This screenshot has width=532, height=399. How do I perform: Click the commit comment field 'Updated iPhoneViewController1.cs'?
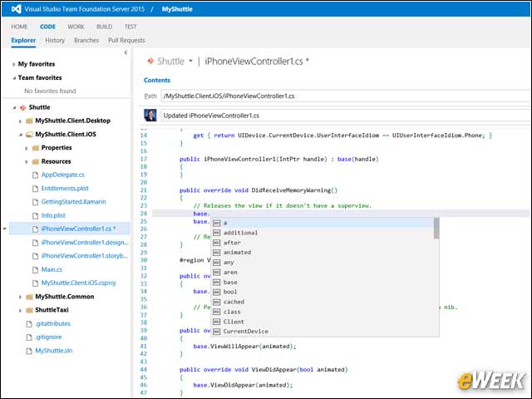pyautogui.click(x=346, y=116)
